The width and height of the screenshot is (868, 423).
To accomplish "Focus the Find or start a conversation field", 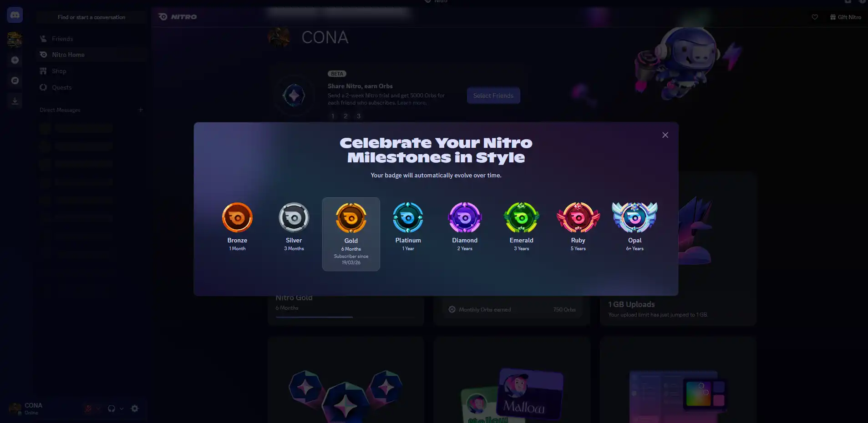I will tap(91, 17).
